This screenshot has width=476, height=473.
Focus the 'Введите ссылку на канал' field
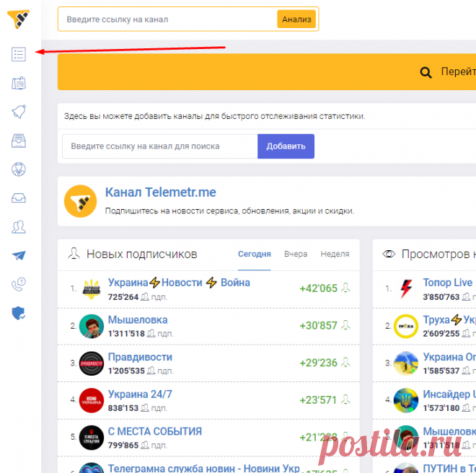point(167,19)
